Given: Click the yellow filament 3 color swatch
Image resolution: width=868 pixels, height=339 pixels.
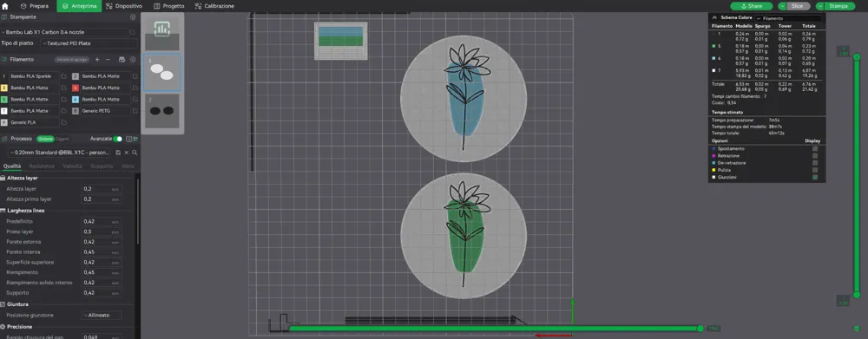Looking at the screenshot, I should (3, 88).
